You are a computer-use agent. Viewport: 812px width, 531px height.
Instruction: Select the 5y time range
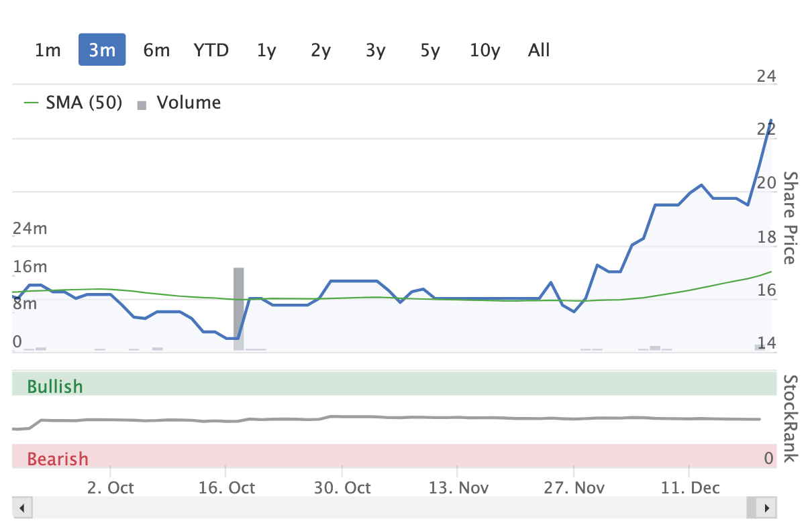429,50
